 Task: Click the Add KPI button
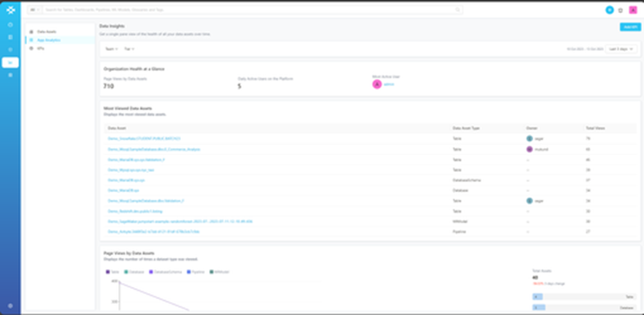(630, 27)
